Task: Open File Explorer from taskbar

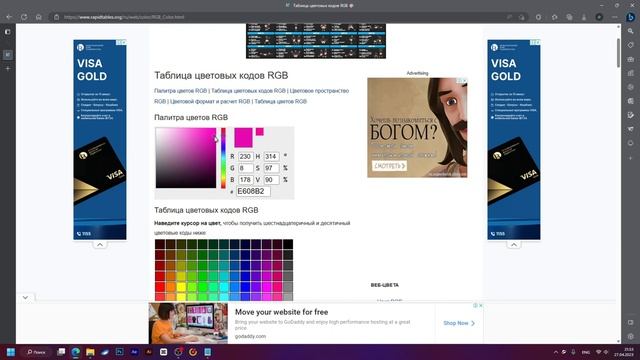Action: [x=90, y=352]
